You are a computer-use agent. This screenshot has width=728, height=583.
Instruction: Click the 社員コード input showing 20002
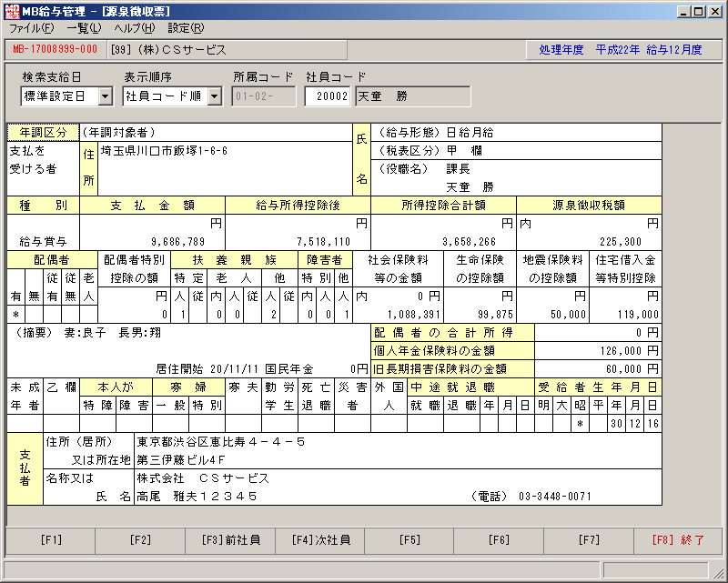coord(328,96)
